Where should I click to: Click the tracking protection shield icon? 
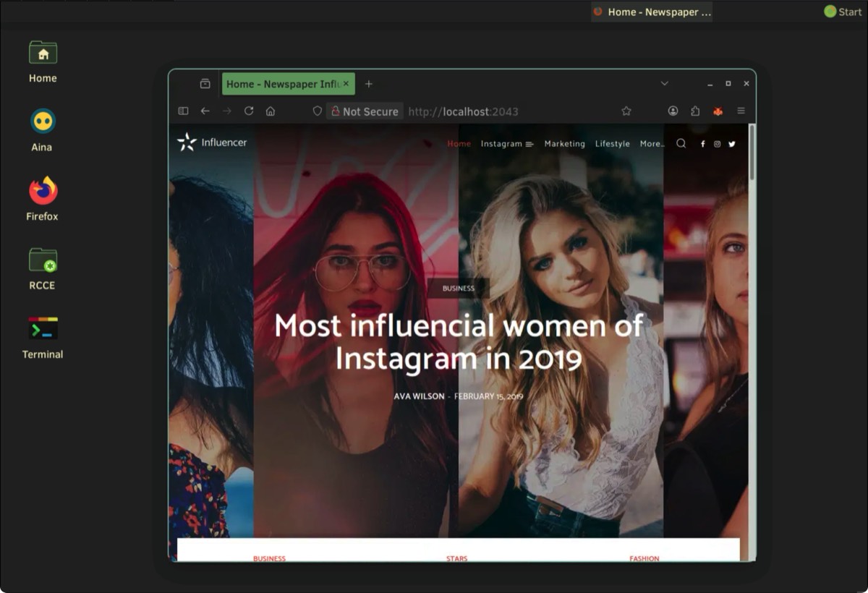coord(317,111)
